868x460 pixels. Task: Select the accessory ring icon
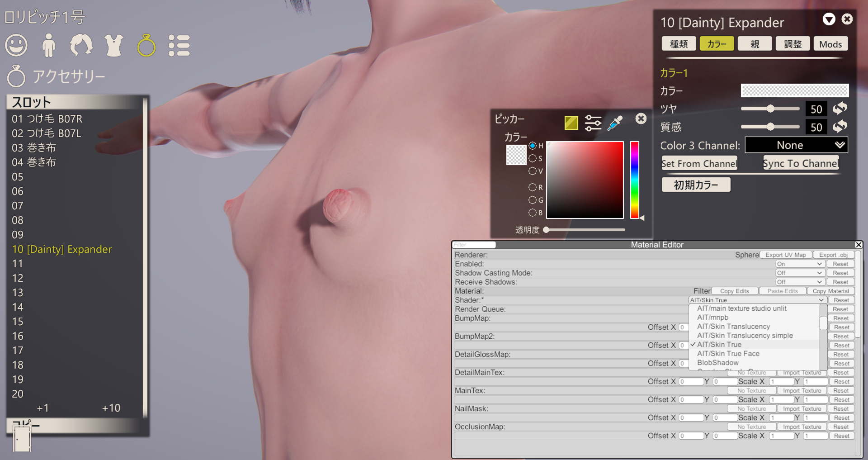click(x=146, y=46)
